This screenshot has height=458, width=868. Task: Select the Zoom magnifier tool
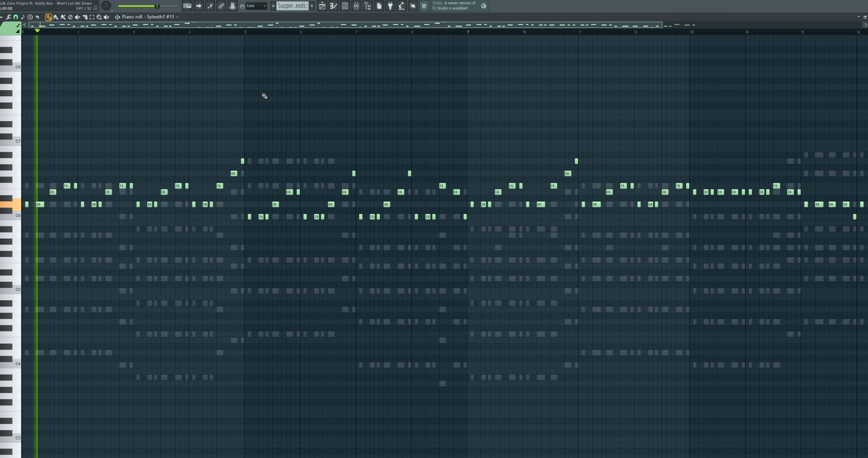(99, 17)
